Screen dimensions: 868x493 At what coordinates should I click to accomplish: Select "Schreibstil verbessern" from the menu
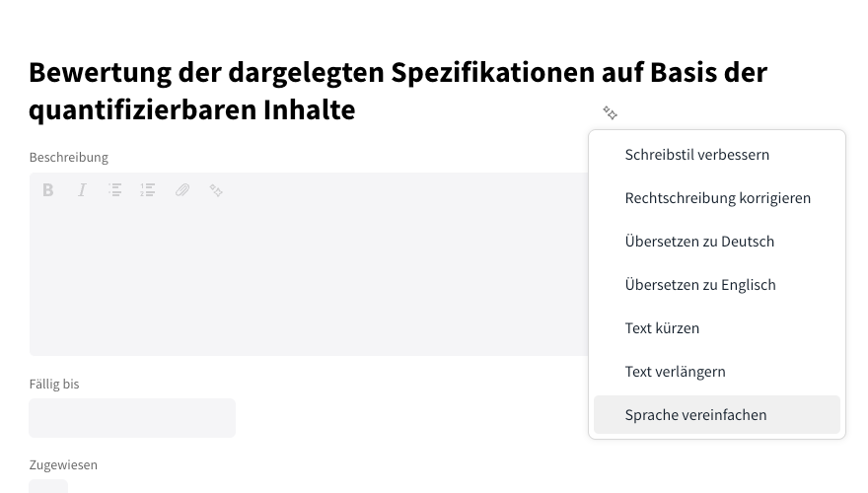[696, 155]
